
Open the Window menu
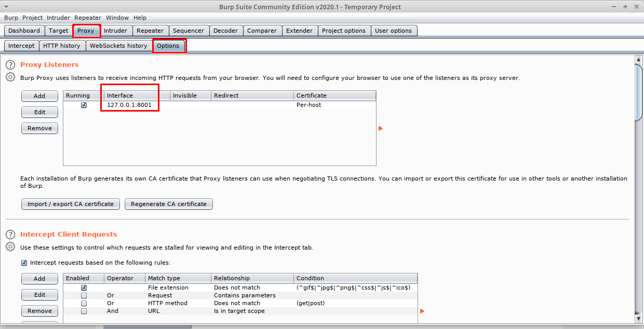(x=117, y=17)
